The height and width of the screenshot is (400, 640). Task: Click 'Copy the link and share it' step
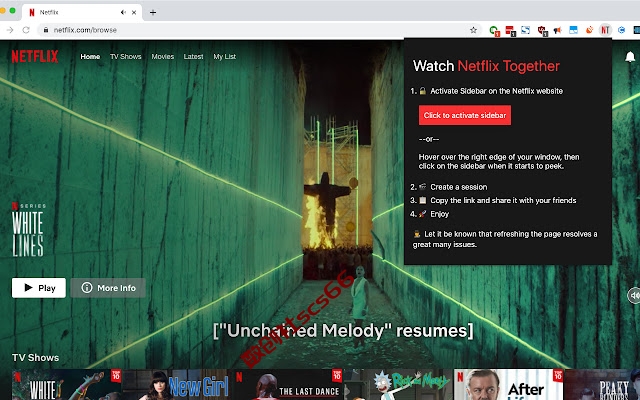503,200
